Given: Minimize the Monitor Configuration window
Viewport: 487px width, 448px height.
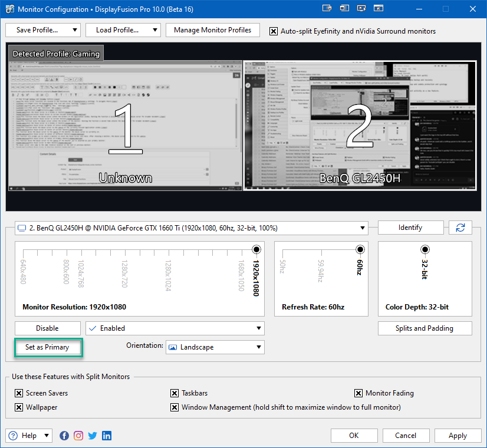Looking at the screenshot, I should pyautogui.click(x=419, y=9).
